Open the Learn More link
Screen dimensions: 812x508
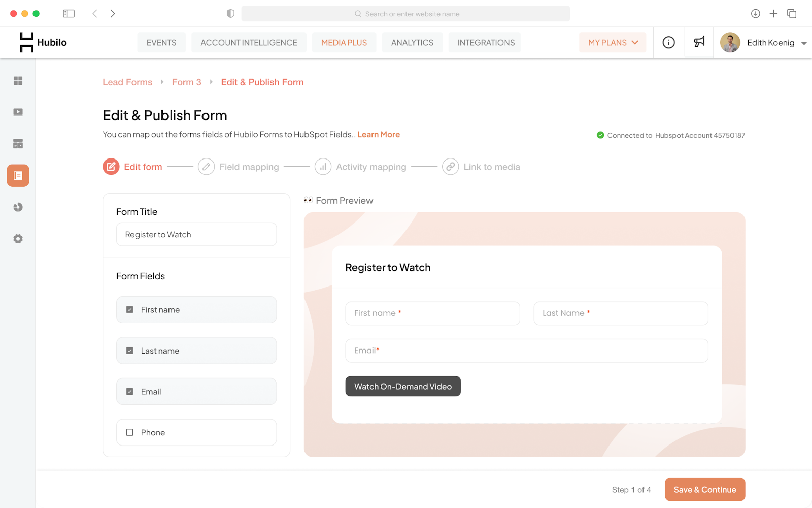click(x=379, y=135)
